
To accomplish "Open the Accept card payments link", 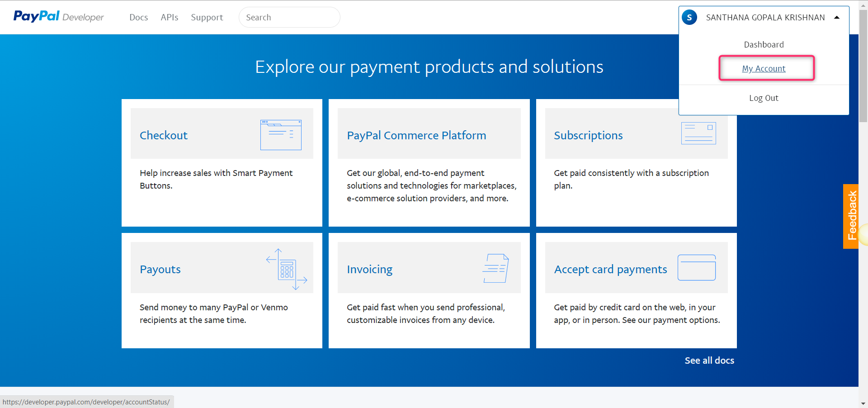I will point(610,269).
